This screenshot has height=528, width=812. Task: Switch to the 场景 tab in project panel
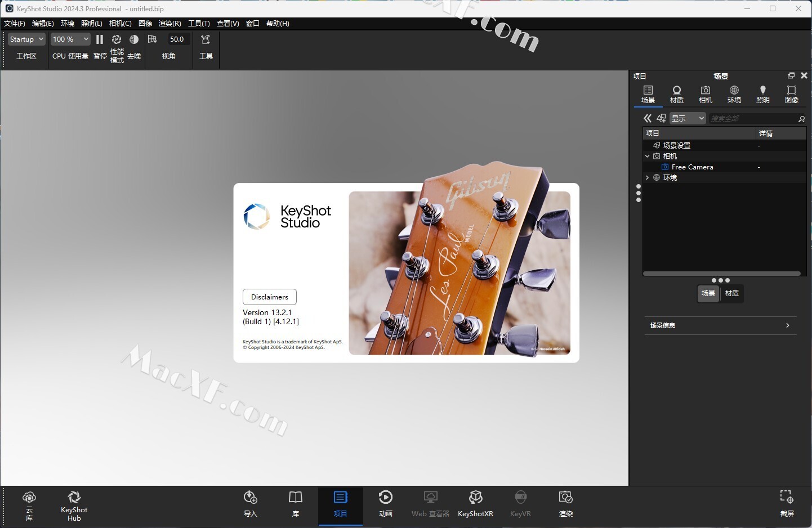tap(648, 95)
